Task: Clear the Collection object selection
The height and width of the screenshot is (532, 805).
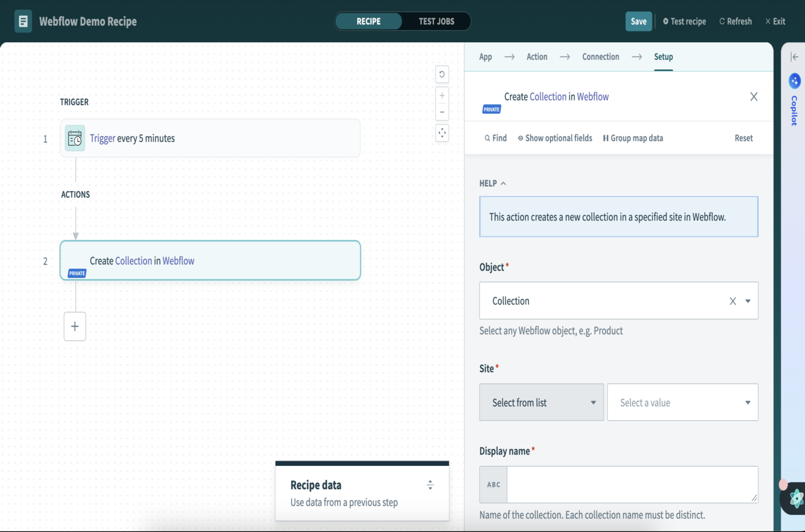Action: 733,301
